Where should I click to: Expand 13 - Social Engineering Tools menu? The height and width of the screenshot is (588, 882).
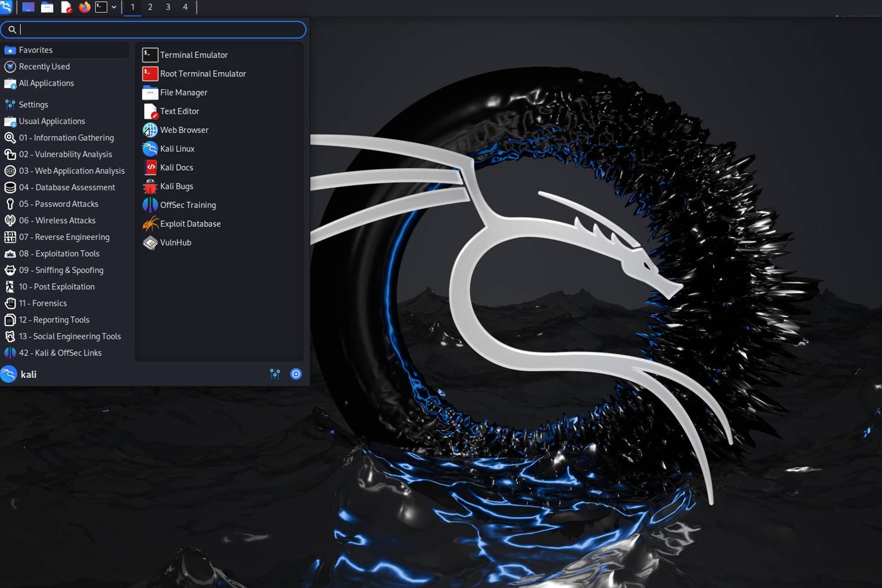(69, 336)
